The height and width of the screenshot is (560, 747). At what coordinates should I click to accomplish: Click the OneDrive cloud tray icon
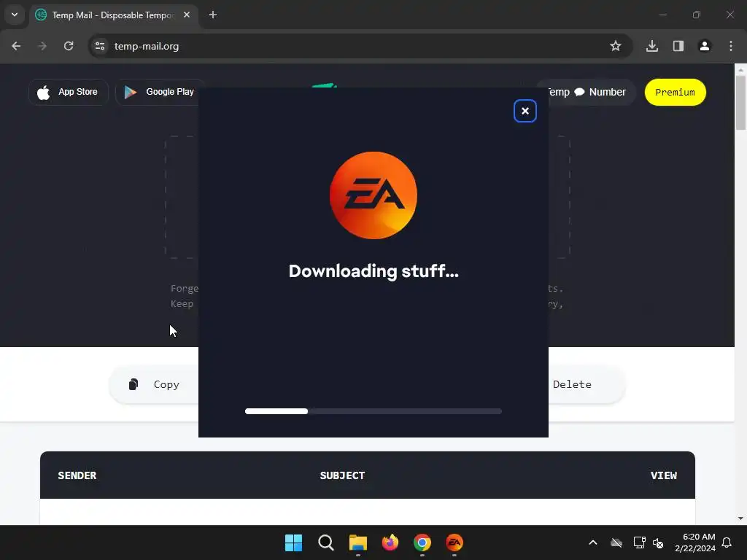[x=616, y=542]
